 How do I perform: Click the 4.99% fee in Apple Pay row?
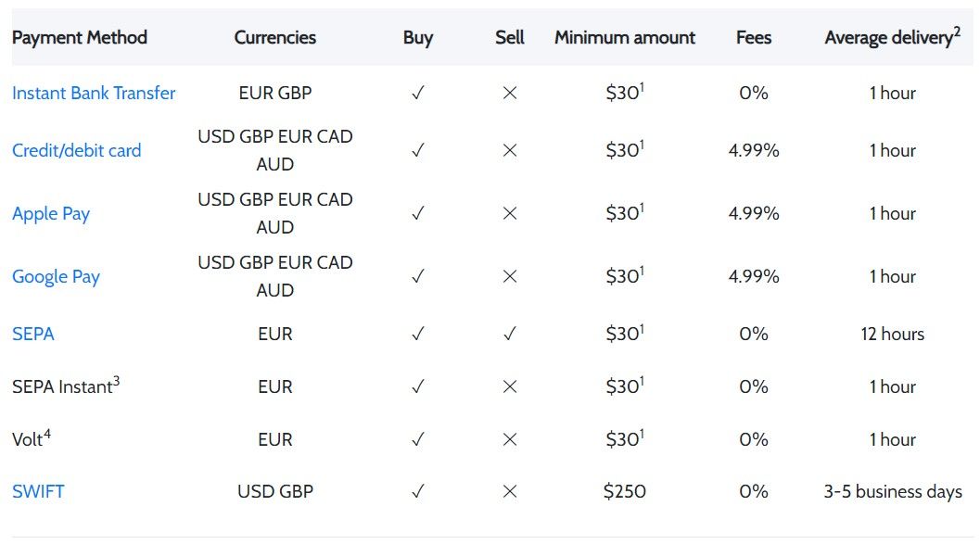click(x=754, y=213)
